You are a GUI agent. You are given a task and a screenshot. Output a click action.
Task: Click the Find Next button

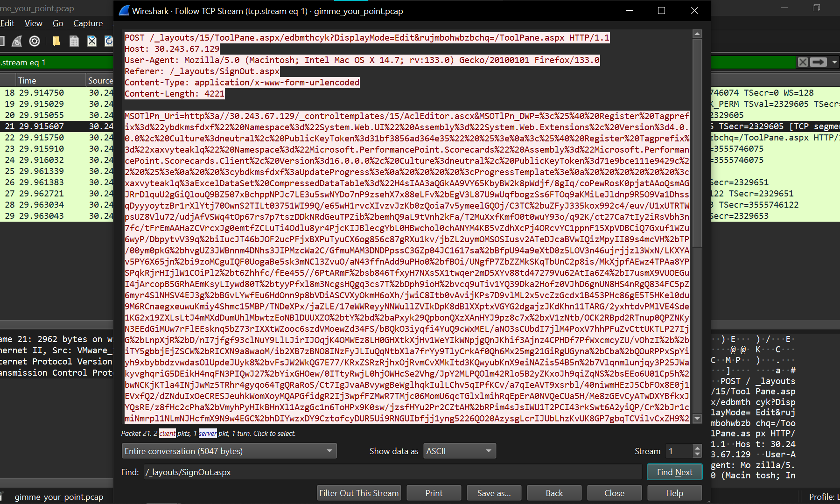click(674, 472)
